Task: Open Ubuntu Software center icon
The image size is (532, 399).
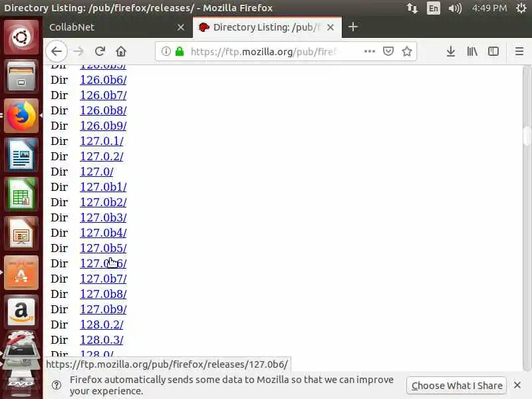Action: (x=21, y=273)
